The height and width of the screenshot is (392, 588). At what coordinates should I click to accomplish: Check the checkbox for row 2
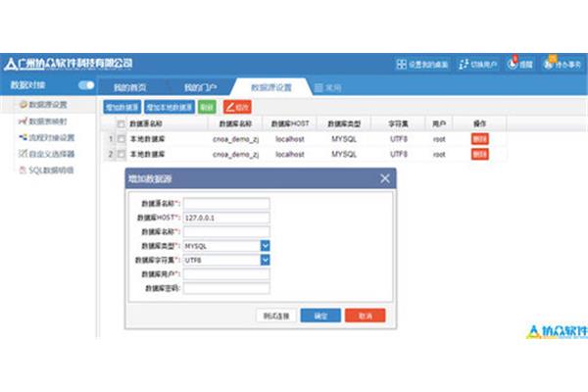point(122,154)
